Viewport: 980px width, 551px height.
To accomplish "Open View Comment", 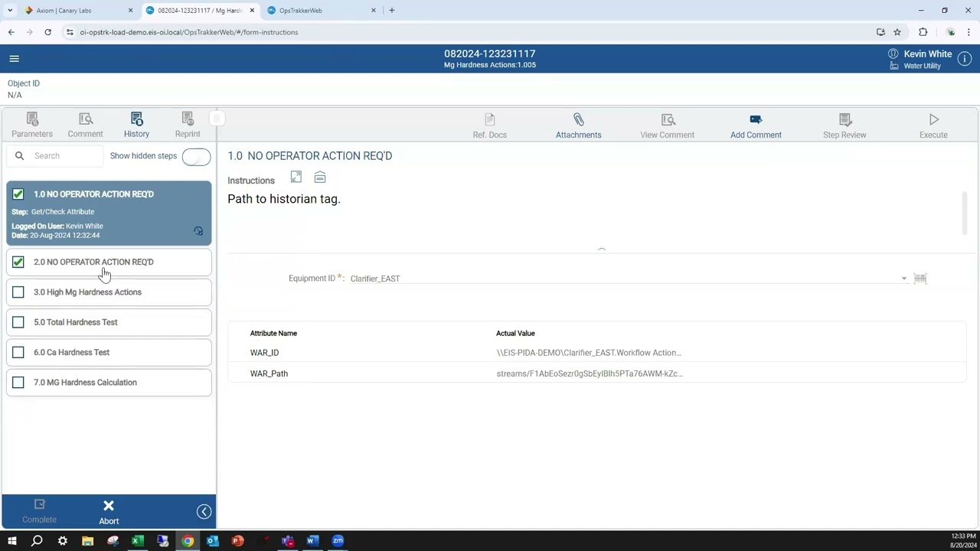I will pyautogui.click(x=668, y=126).
